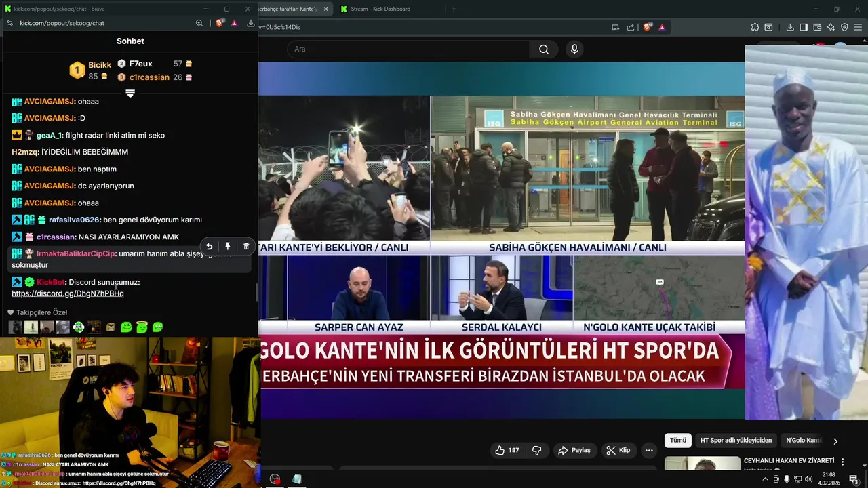Click the Paylaş share button
This screenshot has width=868, height=488.
tap(574, 450)
